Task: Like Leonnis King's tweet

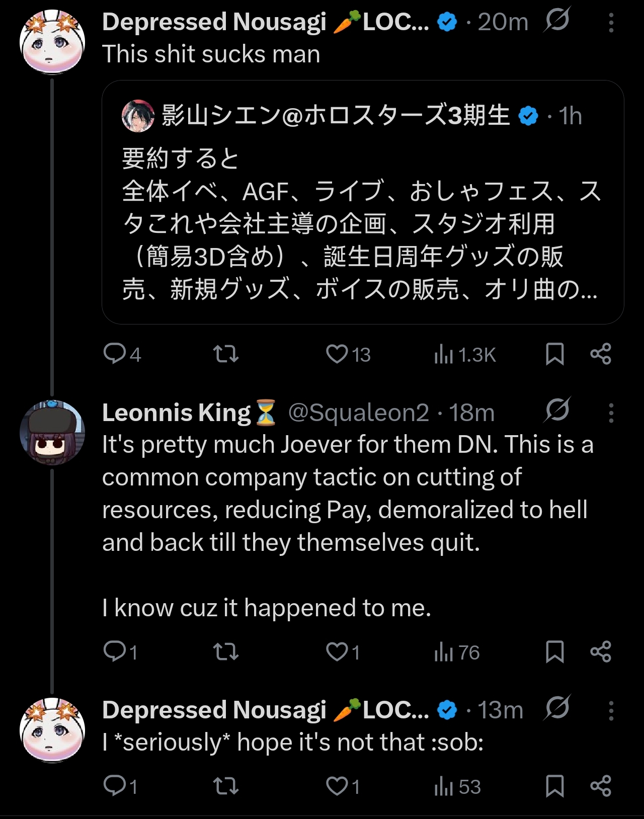Action: tap(337, 651)
